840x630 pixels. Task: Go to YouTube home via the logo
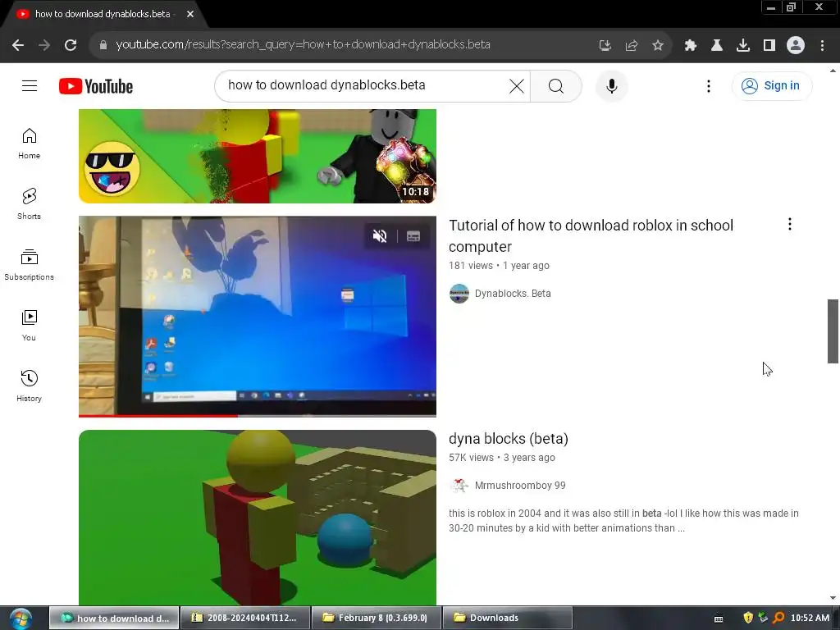click(96, 86)
